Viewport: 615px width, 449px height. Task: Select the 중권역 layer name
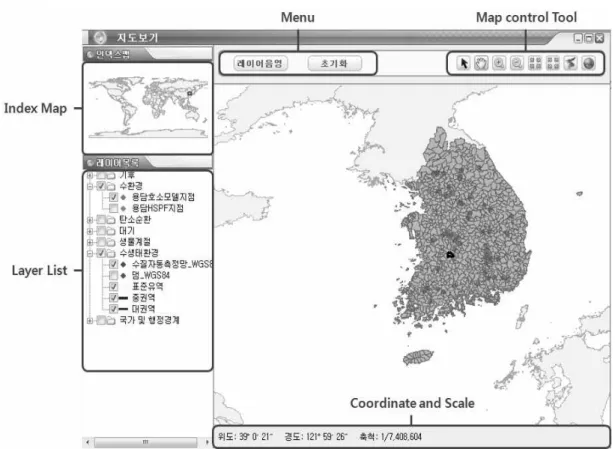[x=143, y=298]
